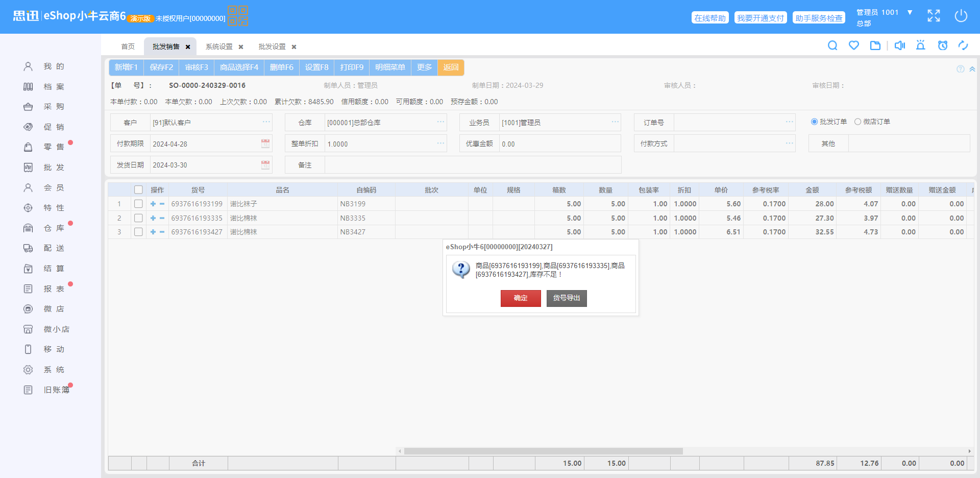
Task: Open the 报表 sidebar section
Action: (44, 289)
